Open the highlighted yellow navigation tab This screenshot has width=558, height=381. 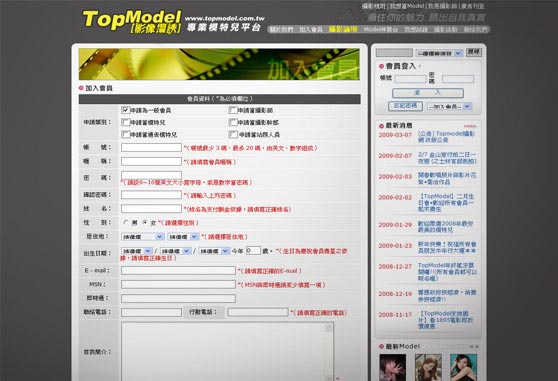(x=343, y=30)
